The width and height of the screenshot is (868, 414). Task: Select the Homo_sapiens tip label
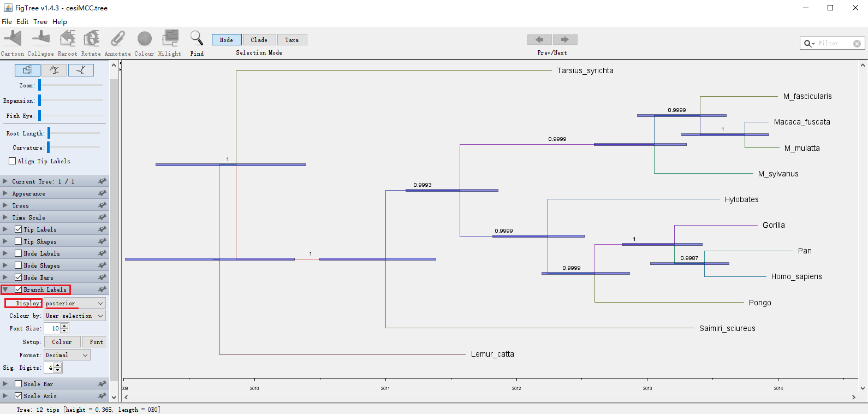(796, 276)
